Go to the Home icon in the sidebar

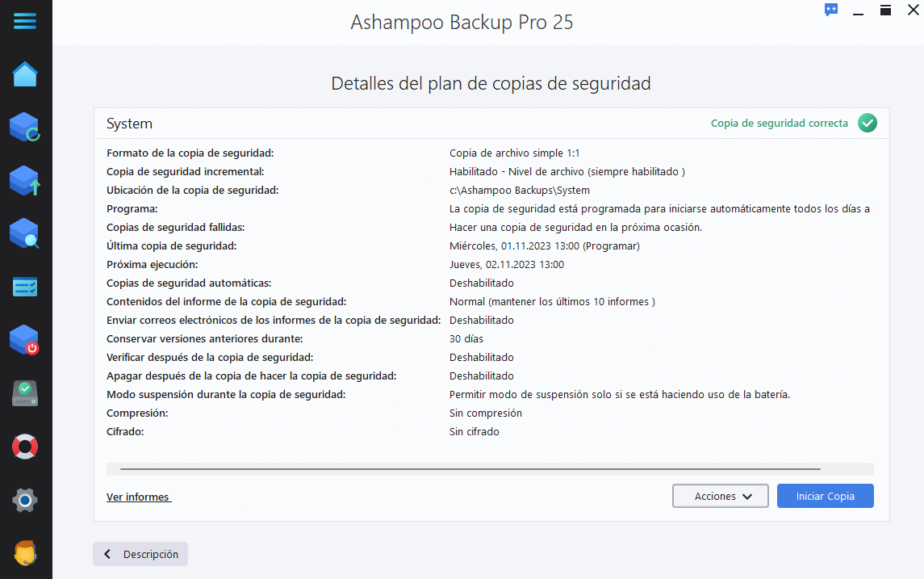pos(25,74)
